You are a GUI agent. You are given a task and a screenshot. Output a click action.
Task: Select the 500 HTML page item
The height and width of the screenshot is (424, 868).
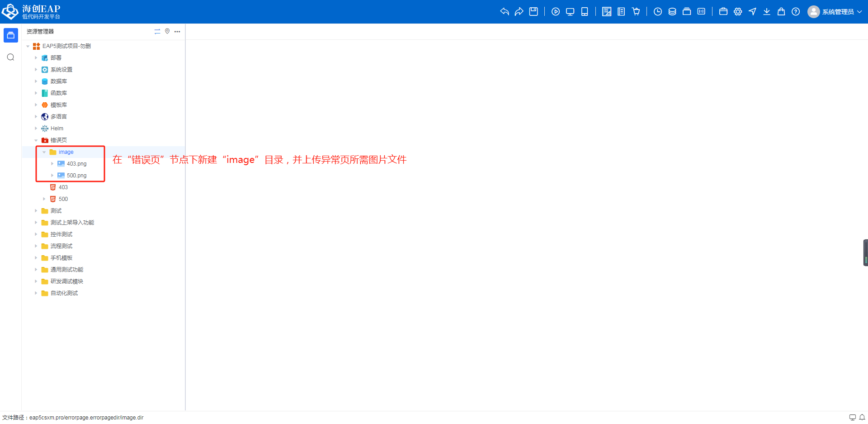63,199
